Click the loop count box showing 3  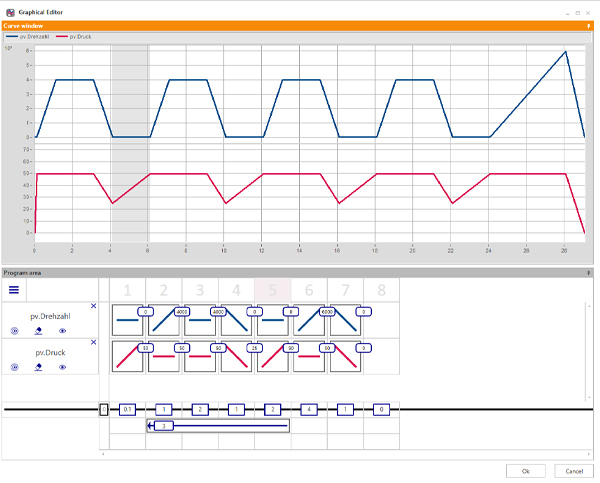pos(165,426)
